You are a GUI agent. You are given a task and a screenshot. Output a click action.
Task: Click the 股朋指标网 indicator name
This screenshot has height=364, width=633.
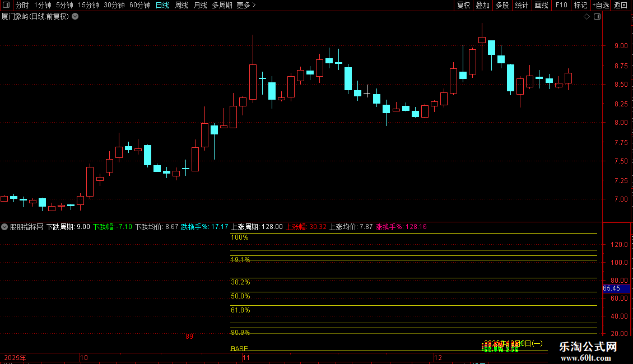click(x=27, y=227)
